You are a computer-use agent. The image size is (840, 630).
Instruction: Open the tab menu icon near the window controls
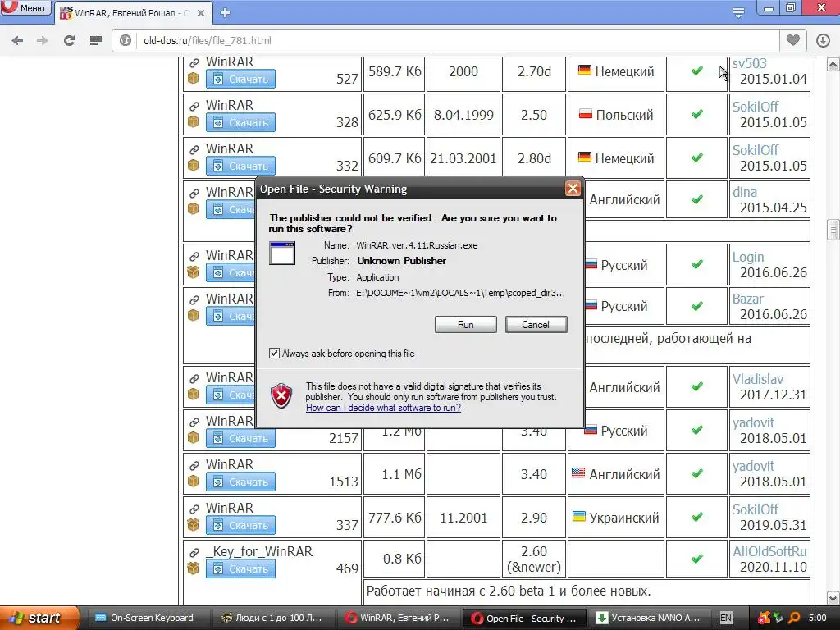[738, 11]
